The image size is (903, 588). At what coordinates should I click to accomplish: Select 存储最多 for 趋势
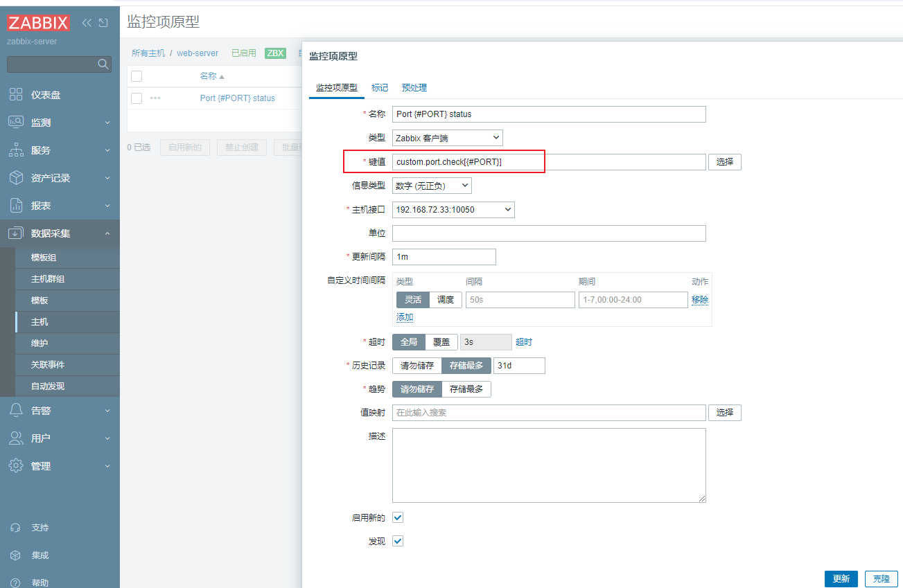(x=466, y=389)
